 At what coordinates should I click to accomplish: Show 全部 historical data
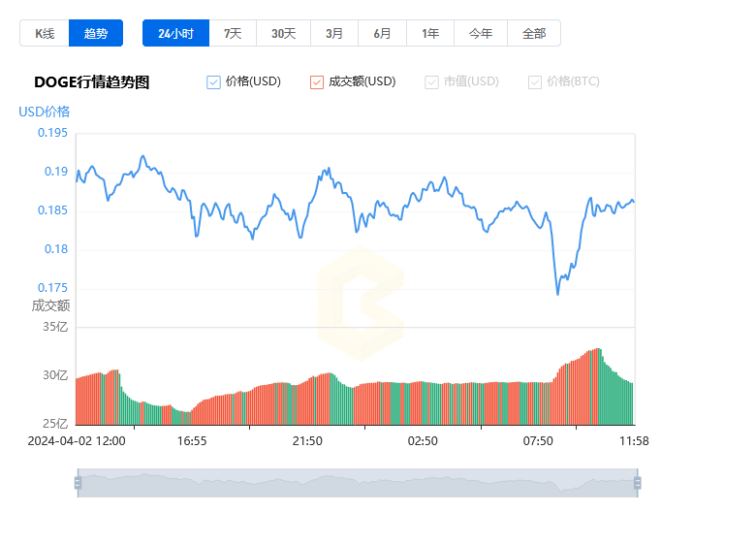tap(534, 33)
